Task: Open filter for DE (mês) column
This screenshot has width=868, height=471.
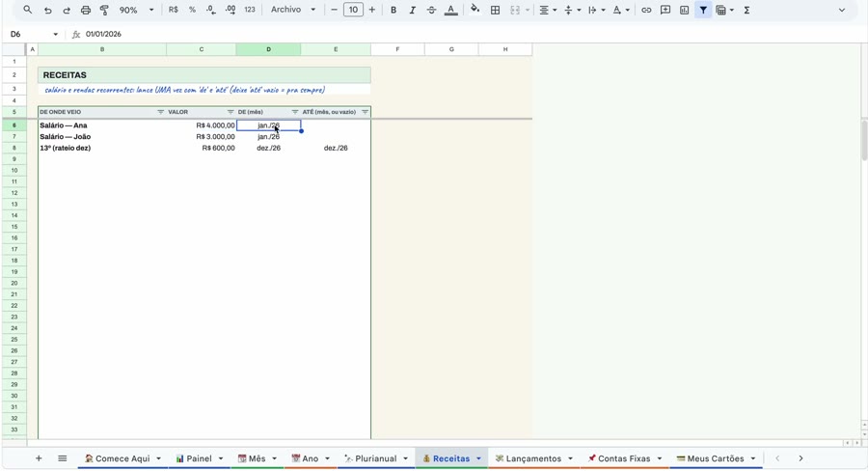Action: point(295,112)
